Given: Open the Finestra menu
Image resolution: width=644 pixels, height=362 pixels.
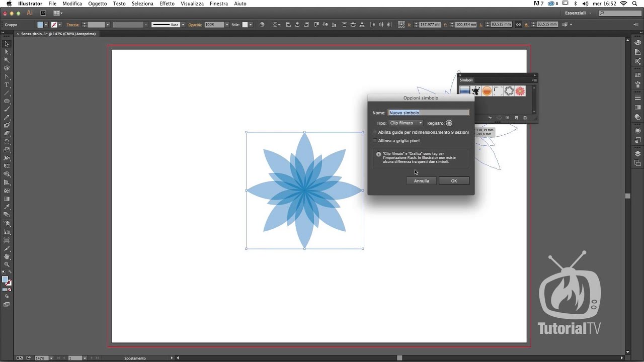Looking at the screenshot, I should click(x=219, y=4).
